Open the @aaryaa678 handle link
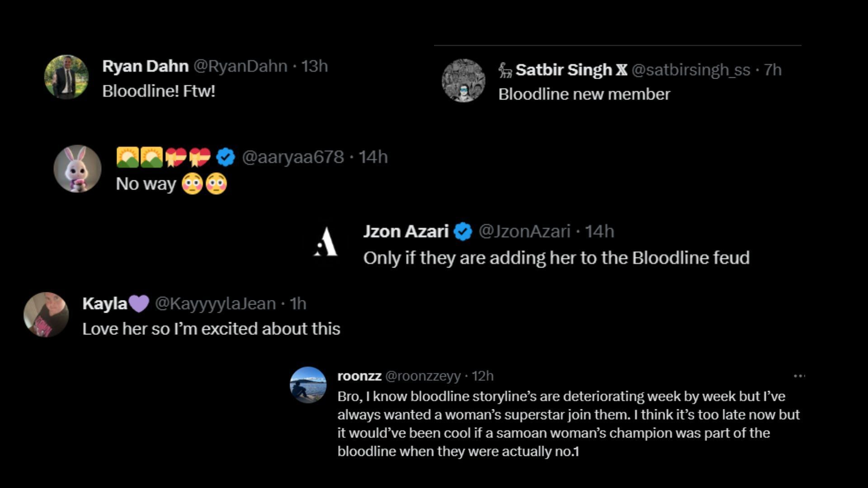 pos(293,157)
